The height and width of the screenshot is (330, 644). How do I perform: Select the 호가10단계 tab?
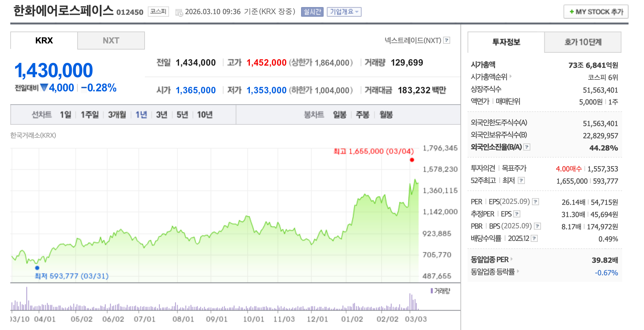583,42
